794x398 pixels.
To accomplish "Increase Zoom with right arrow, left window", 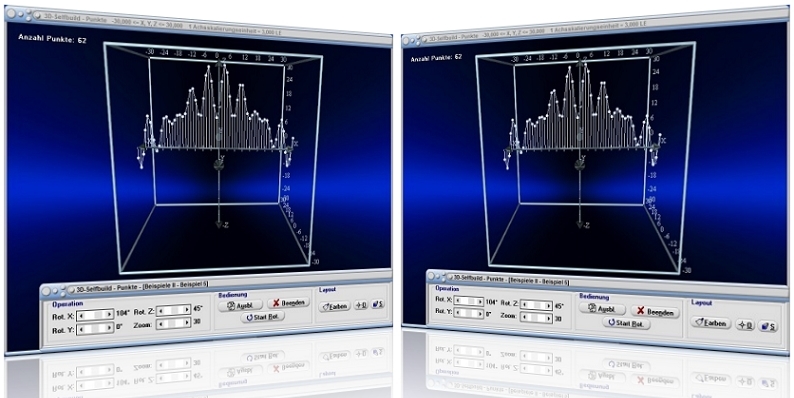I will pyautogui.click(x=186, y=323).
